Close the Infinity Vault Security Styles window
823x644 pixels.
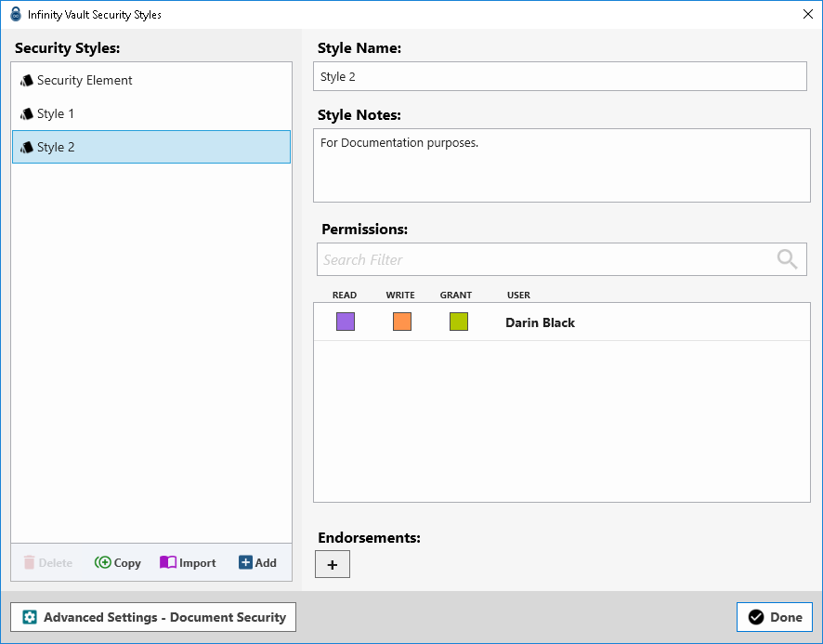[x=806, y=14]
